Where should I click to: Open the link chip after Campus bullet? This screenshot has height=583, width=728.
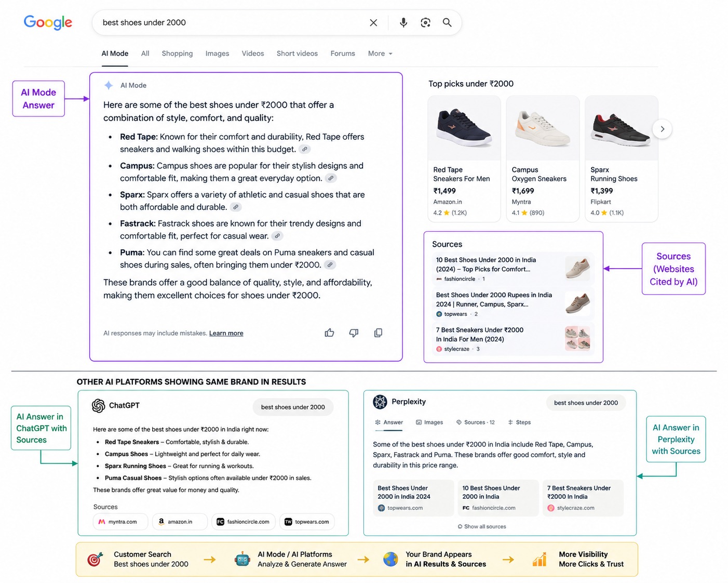331,178
